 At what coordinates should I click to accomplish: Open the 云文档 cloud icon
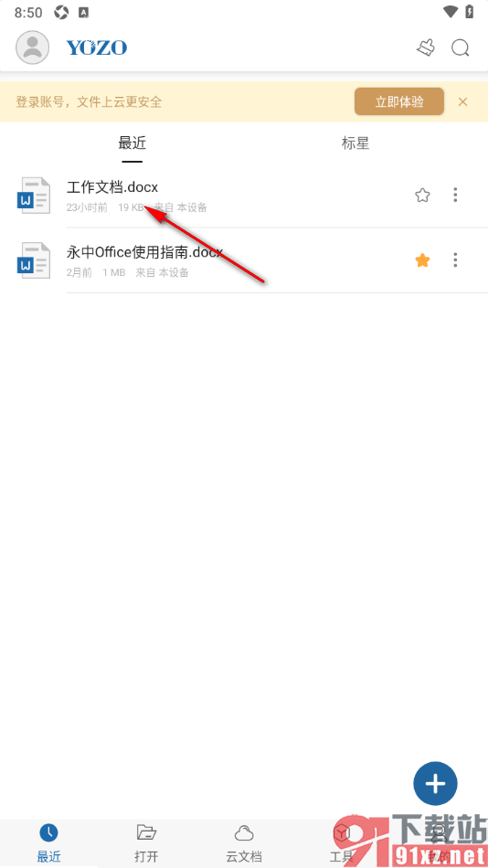coord(244,832)
